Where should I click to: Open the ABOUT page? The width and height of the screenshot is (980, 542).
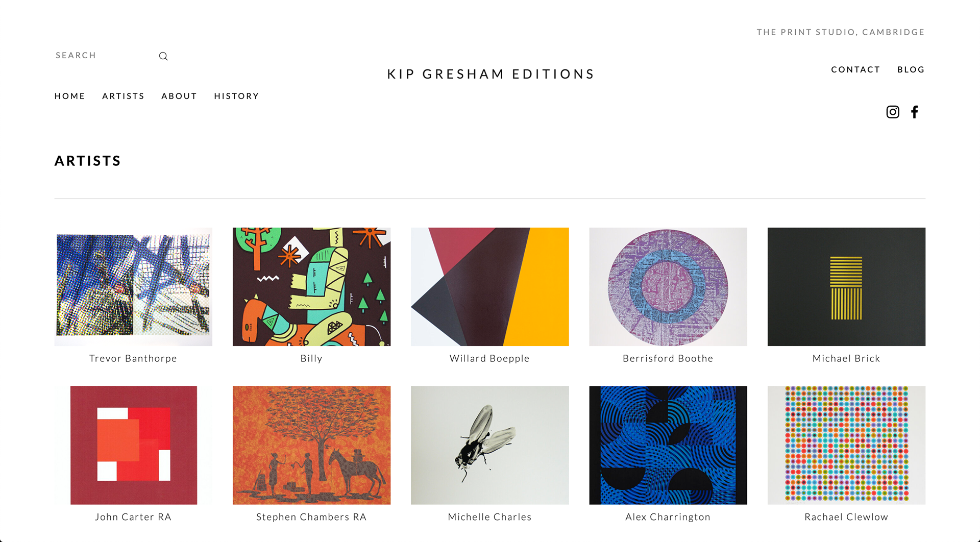(179, 96)
